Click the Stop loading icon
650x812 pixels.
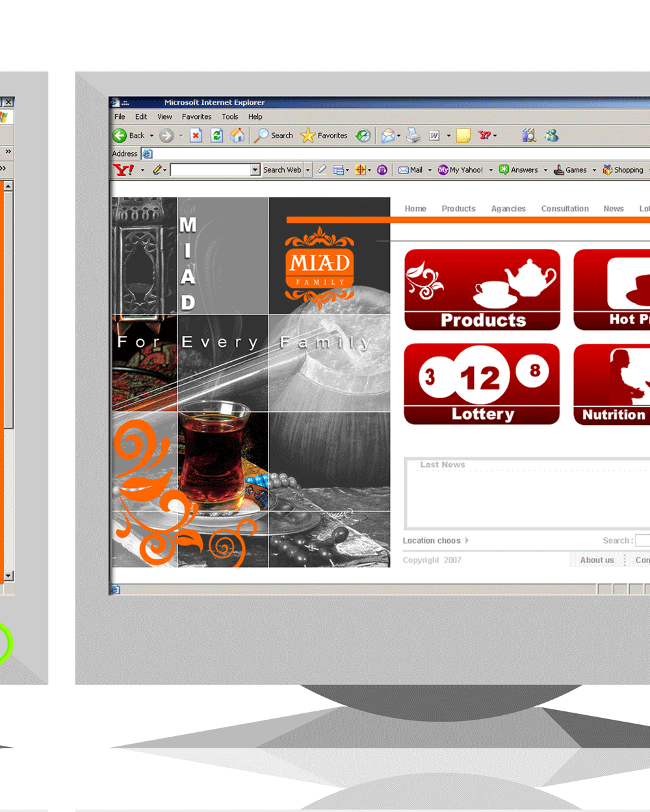196,135
